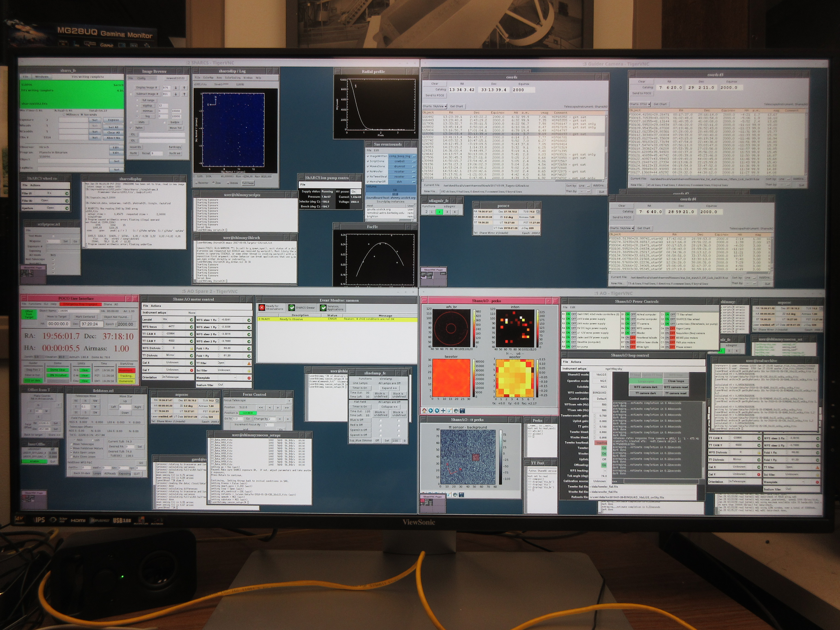840x630 pixels.
Task: Open Config menu in Image Browser
Action: (141, 78)
